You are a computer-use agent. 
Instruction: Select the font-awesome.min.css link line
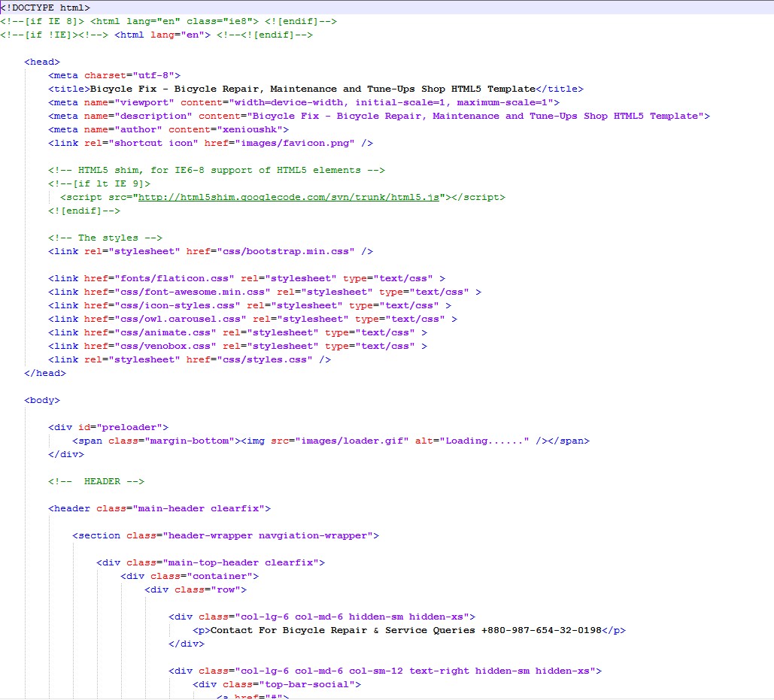point(265,292)
